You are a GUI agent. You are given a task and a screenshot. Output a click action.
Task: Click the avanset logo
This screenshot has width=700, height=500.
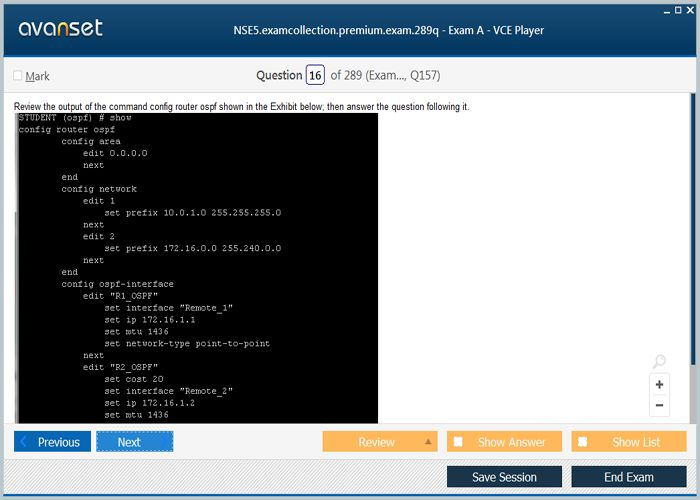click(60, 28)
